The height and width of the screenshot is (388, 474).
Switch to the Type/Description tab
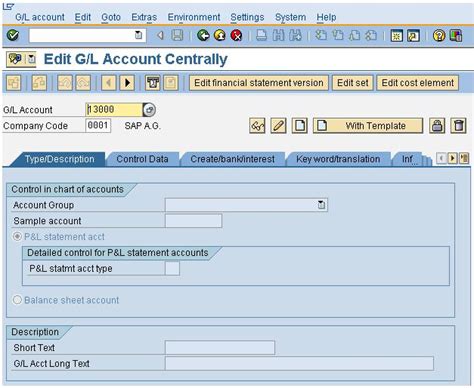(x=59, y=159)
